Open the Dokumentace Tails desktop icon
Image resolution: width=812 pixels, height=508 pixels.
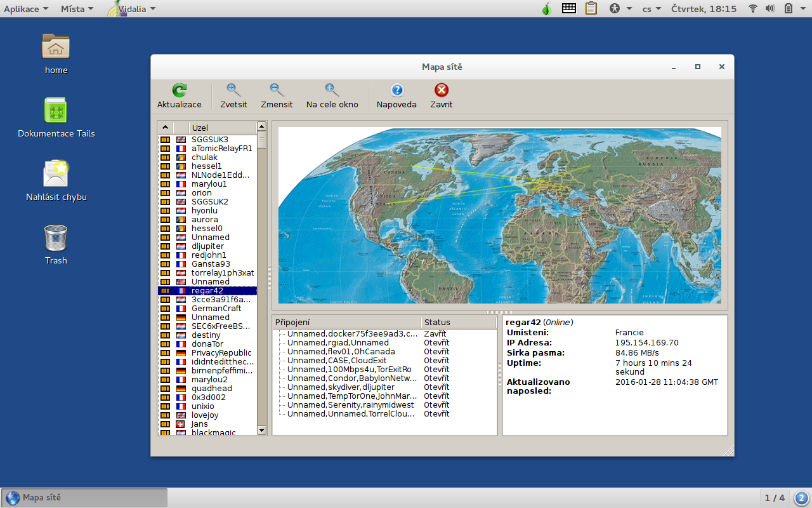pos(56,110)
